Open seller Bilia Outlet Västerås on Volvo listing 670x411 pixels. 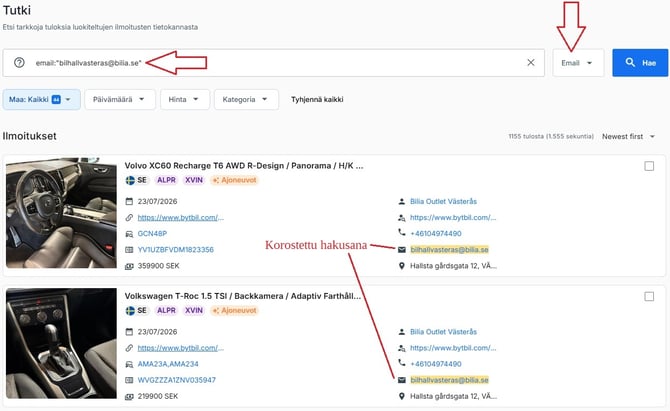444,201
